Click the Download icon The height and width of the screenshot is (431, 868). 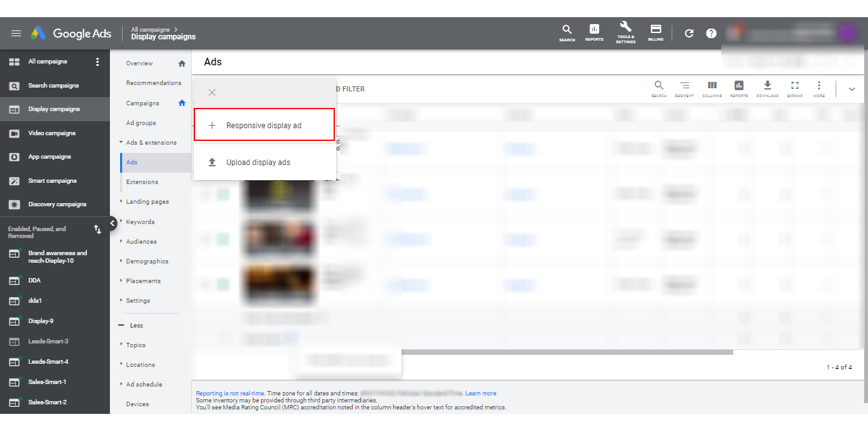tap(767, 89)
